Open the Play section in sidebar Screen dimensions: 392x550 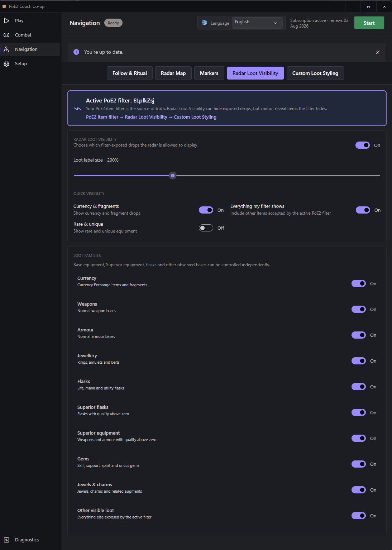30,21
